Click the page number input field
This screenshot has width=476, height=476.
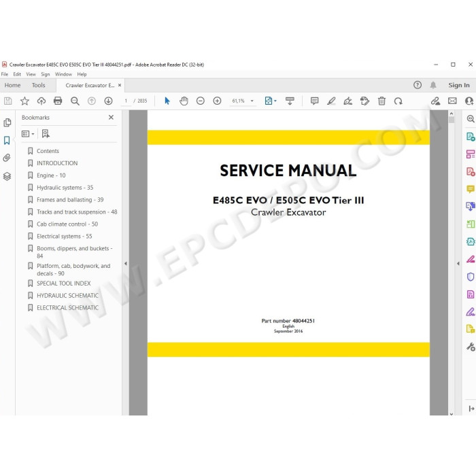click(126, 101)
